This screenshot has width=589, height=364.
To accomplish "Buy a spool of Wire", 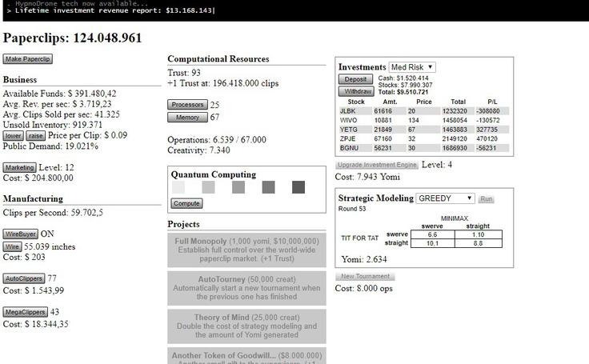I will [12, 246].
